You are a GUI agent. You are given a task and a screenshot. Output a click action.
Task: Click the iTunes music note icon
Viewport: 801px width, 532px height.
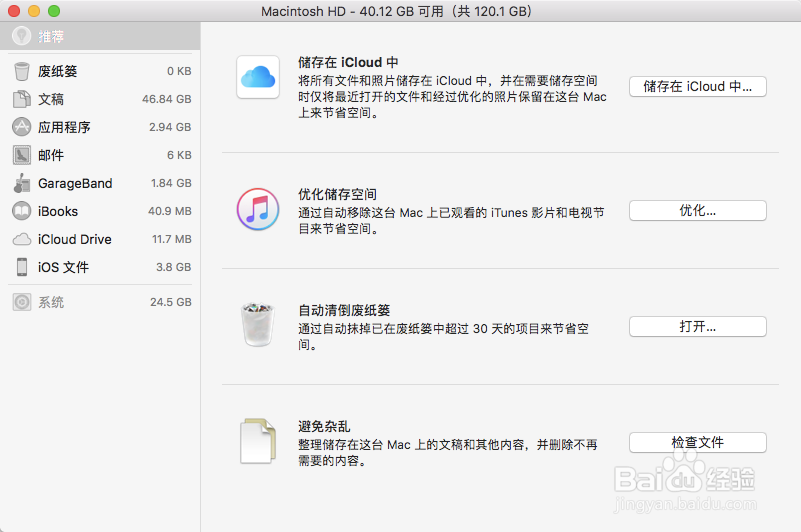coord(258,209)
